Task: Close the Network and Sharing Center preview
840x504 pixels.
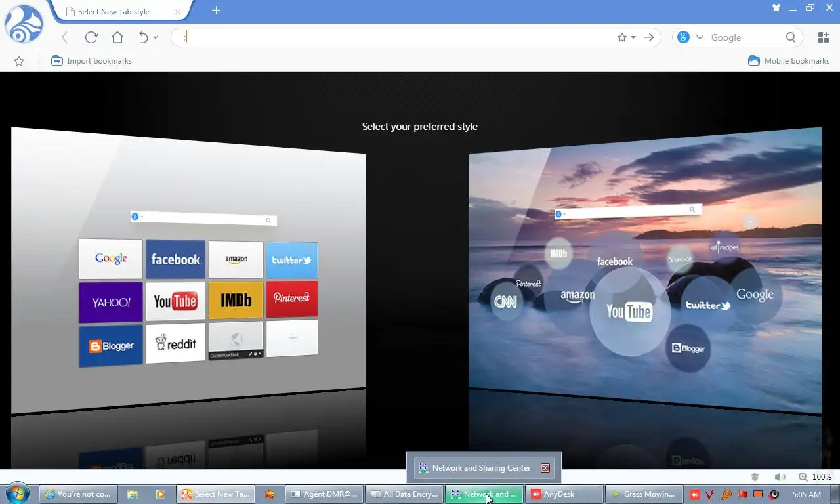Action: (545, 468)
